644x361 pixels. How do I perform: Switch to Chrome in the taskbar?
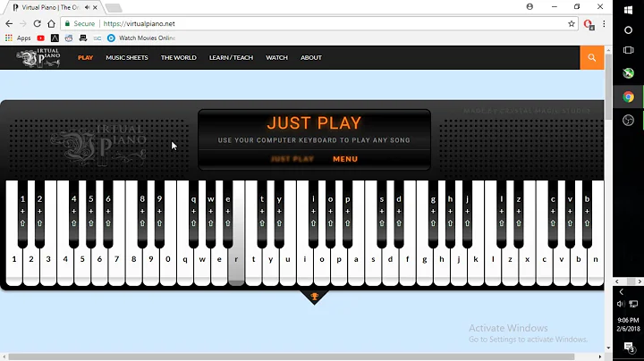click(x=628, y=97)
